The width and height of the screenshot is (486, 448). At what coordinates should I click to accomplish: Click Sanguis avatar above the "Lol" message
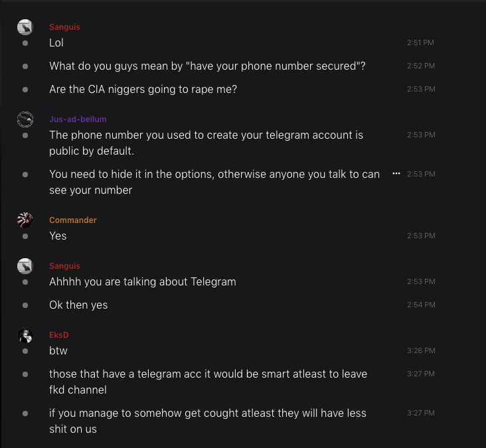25,27
